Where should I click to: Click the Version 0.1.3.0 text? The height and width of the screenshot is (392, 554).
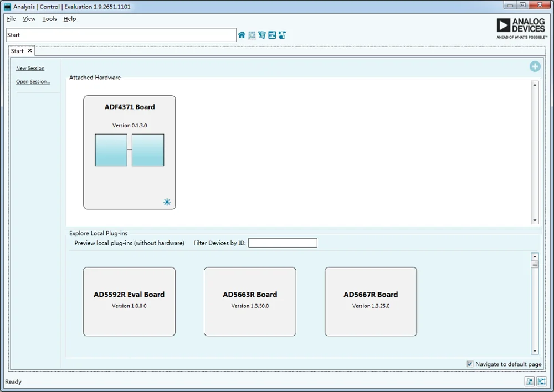[x=130, y=125]
